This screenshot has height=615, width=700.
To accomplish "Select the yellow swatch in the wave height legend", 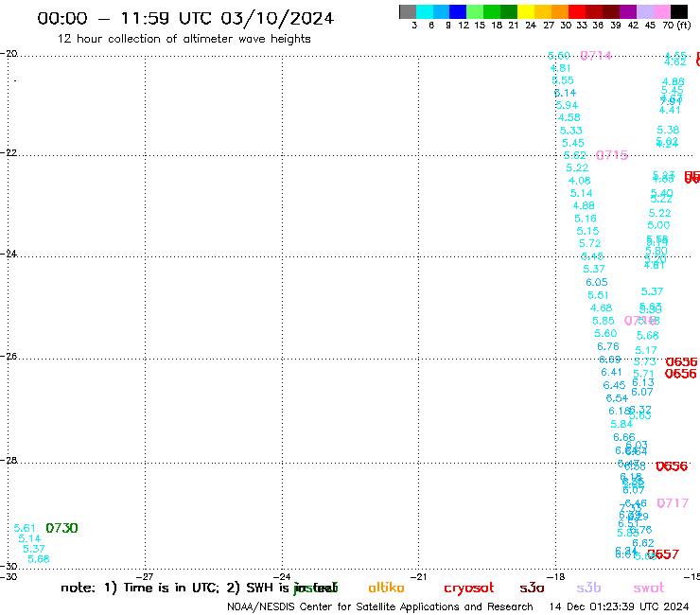I will coord(526,11).
